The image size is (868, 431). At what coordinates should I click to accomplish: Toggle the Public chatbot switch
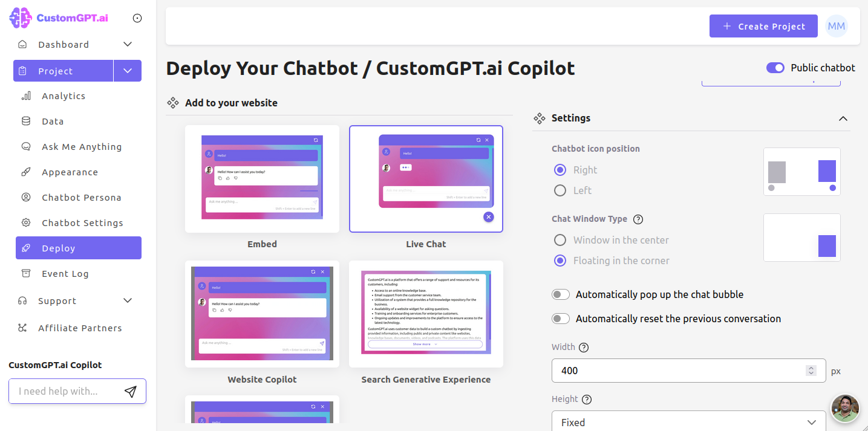click(x=775, y=68)
